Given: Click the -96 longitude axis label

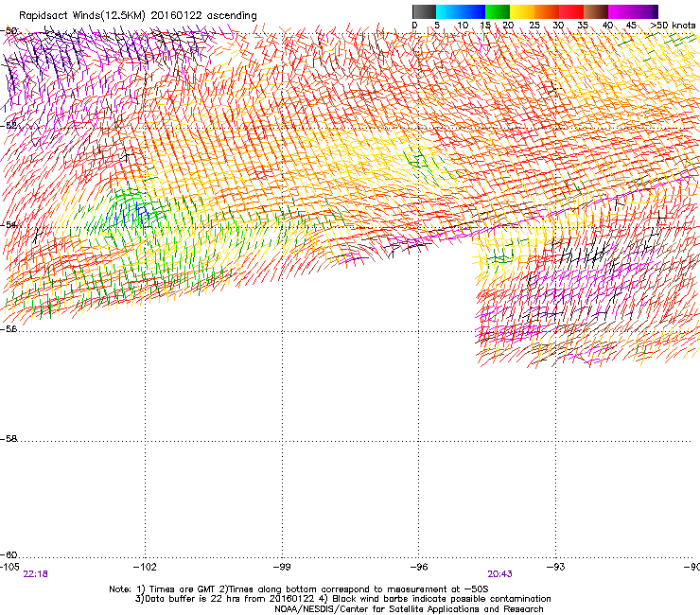Looking at the screenshot, I should point(419,567).
